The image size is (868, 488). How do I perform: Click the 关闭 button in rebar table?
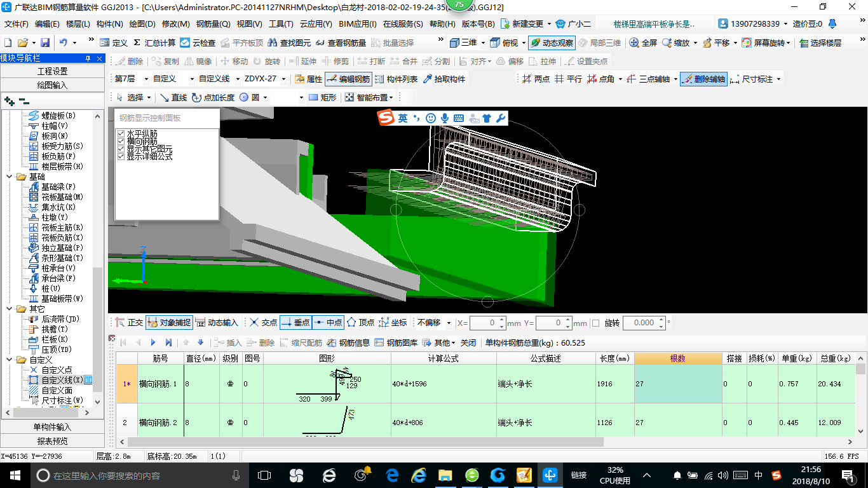pos(468,342)
